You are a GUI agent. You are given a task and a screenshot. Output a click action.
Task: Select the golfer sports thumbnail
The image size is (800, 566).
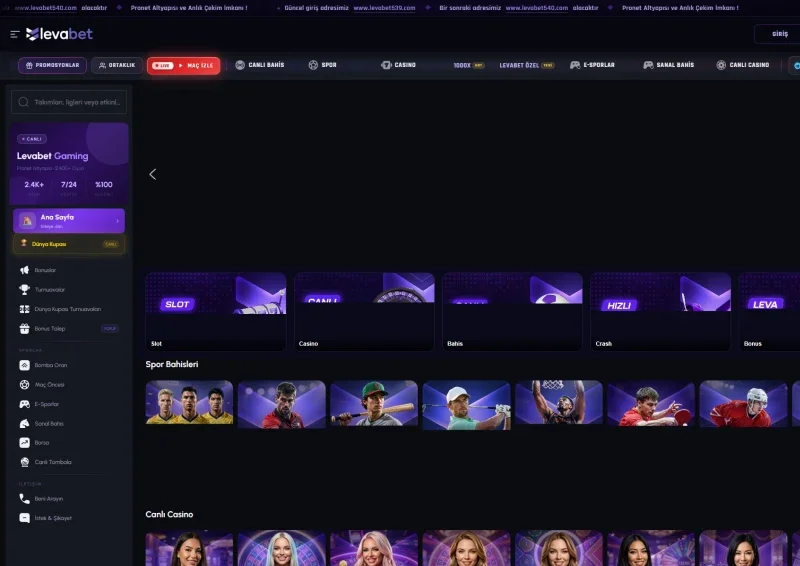point(466,405)
